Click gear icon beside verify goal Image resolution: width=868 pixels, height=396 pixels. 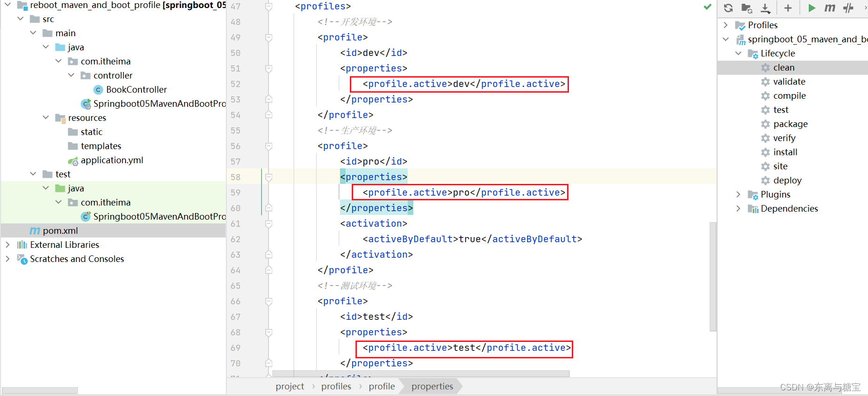pos(765,138)
